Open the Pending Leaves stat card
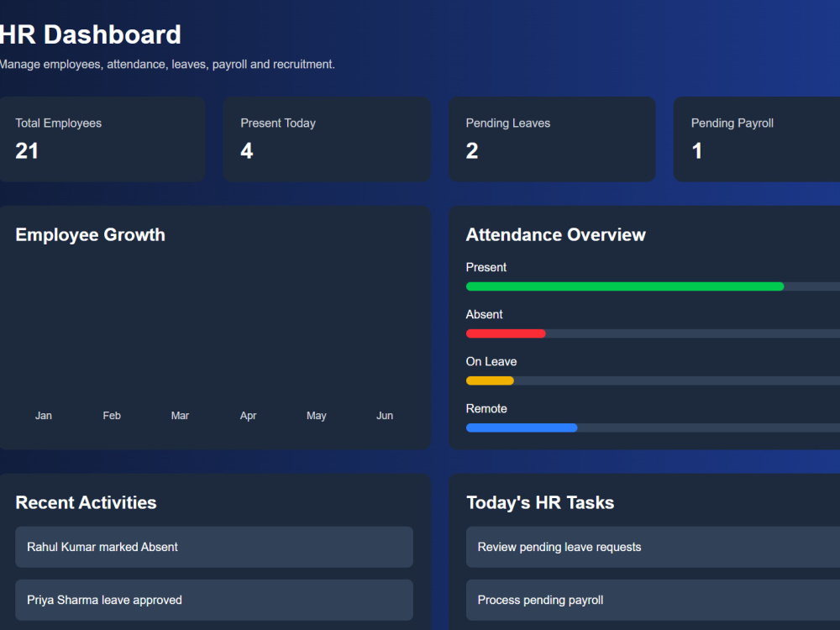 tap(553, 139)
